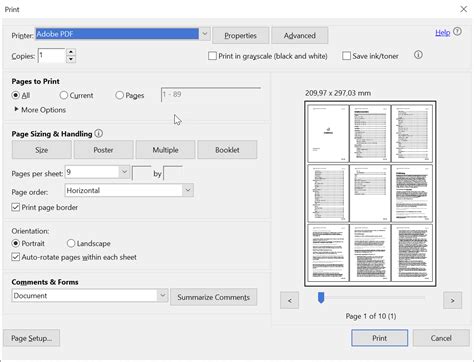Open the Pages per sheet dropdown
Image resolution: width=474 pixels, height=362 pixels.
pyautogui.click(x=124, y=172)
